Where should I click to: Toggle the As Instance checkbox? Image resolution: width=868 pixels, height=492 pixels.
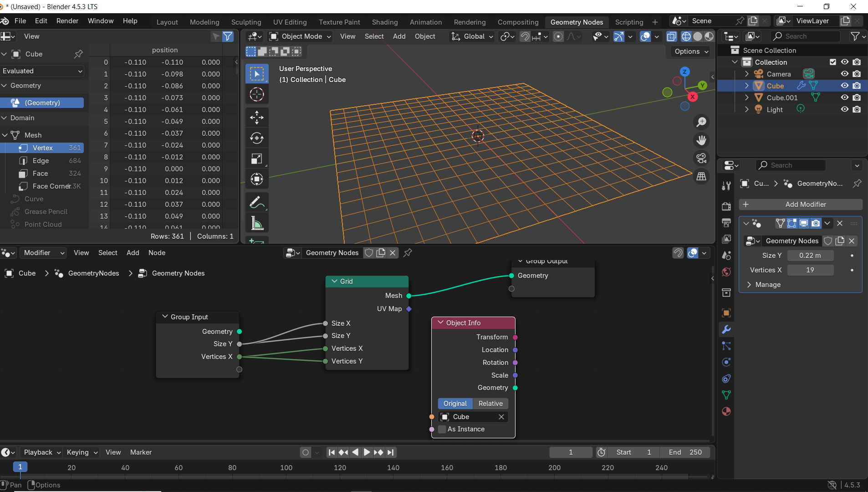[x=442, y=429]
